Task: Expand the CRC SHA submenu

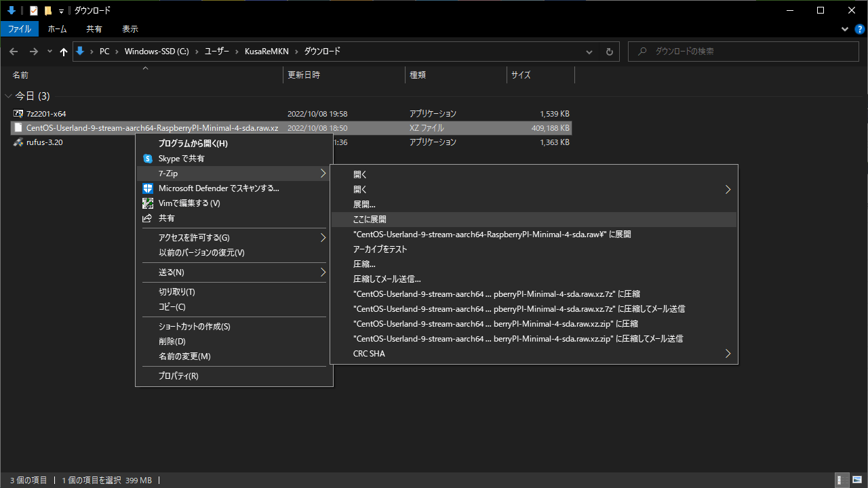Action: click(534, 354)
